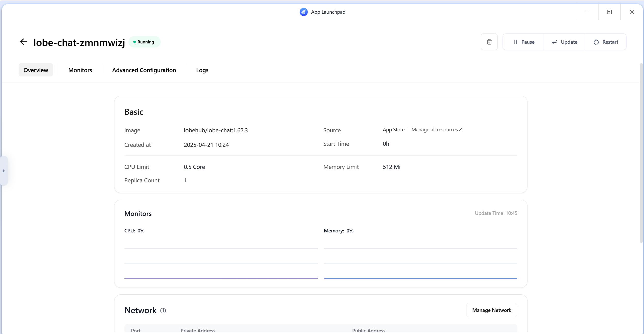Open the Update app option
Screen dimensions: 644x334
point(564,42)
